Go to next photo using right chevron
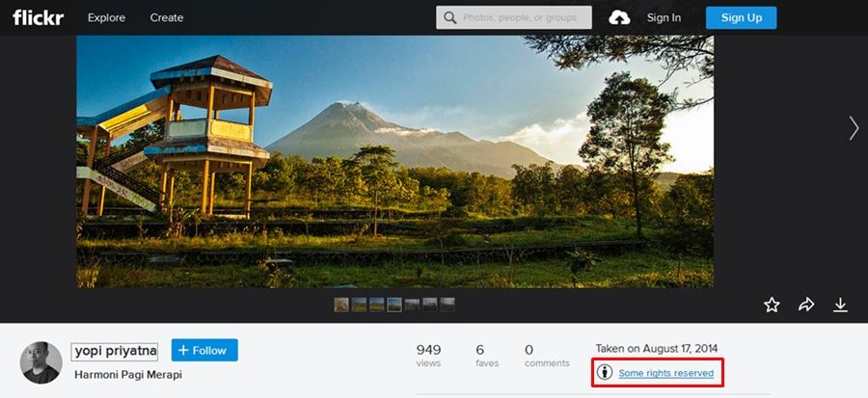 click(854, 128)
